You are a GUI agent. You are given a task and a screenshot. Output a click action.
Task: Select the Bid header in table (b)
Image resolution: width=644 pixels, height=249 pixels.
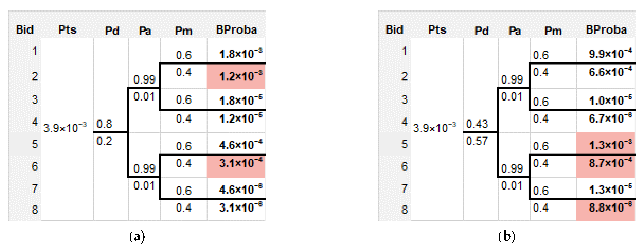(x=395, y=30)
